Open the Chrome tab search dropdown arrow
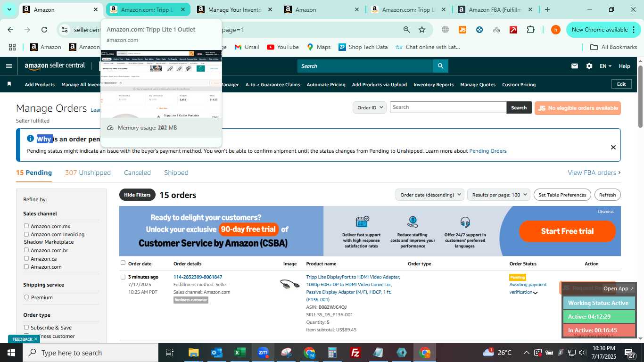Viewport: 644px width, 362px height. [x=9, y=9]
